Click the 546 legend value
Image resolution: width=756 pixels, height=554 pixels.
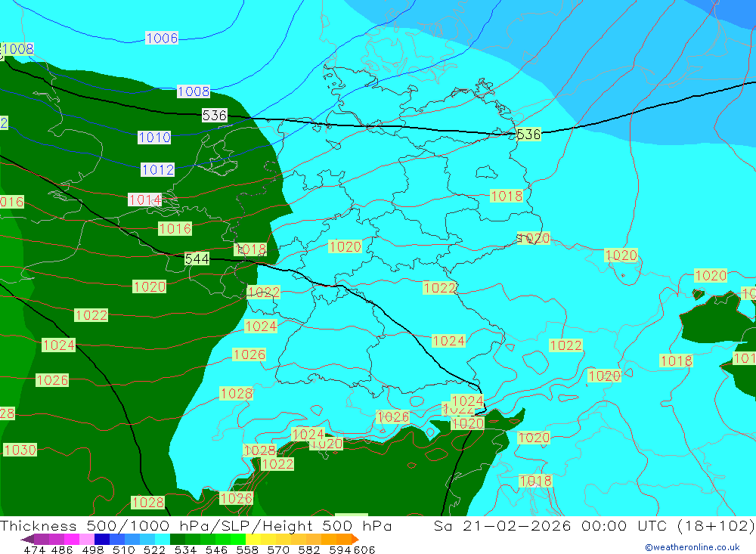216,549
